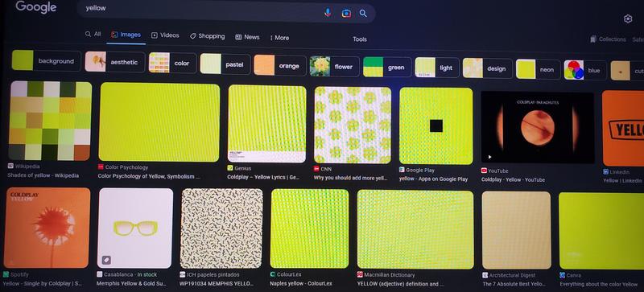Start voice search with microphone icon
Viewport: 644px width, 292px height.
click(328, 13)
